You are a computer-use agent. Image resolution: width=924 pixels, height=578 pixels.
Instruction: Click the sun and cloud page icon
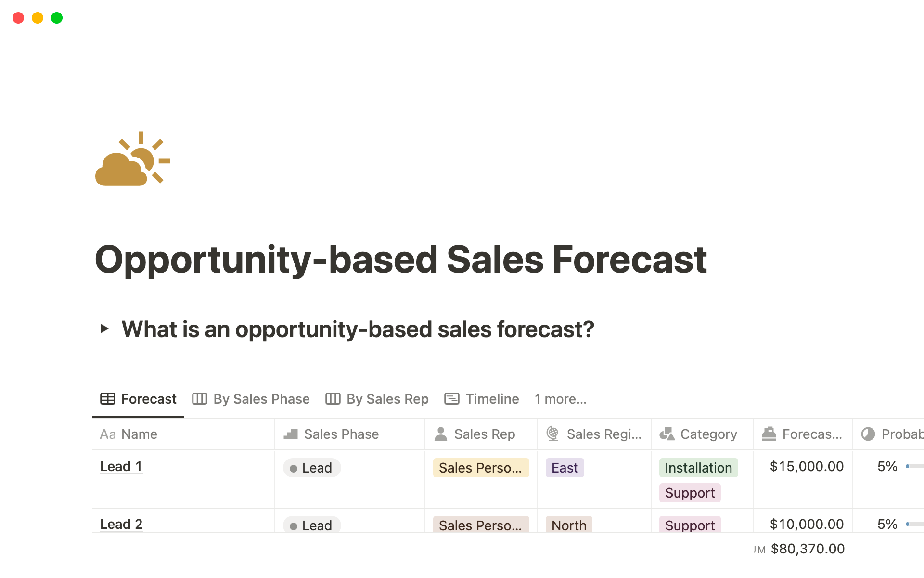(x=132, y=159)
